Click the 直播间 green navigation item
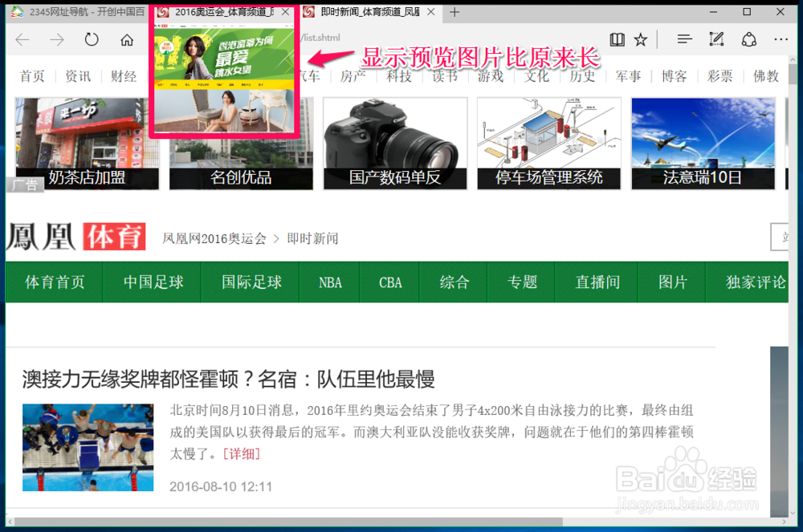Screen dimensions: 803x532 coord(596,282)
